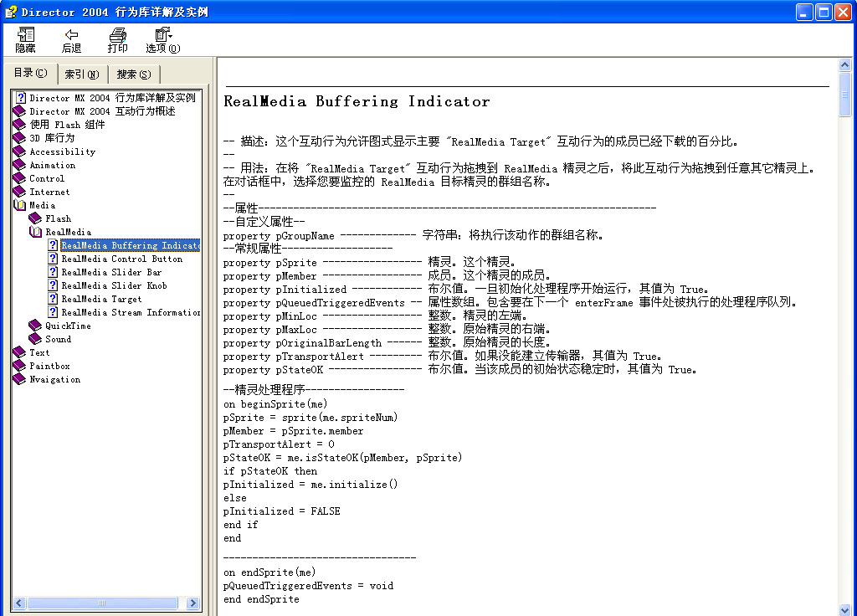
Task: Switch to the 搜索 (Search) tab
Action: tap(134, 74)
